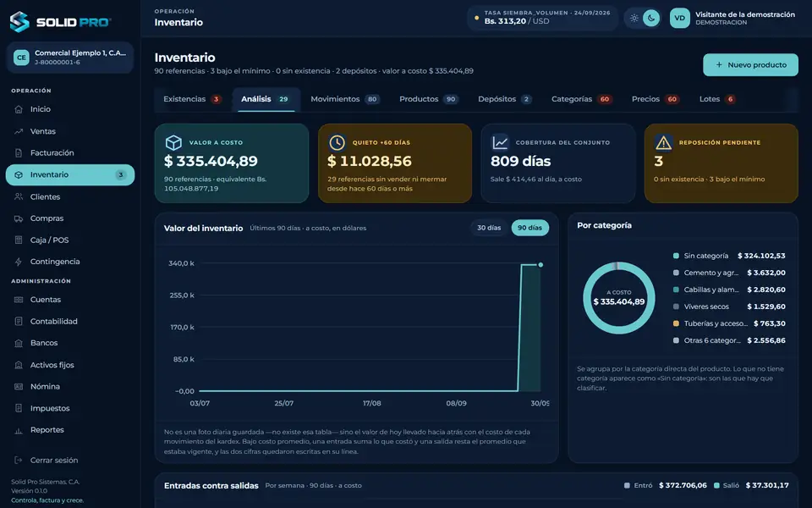This screenshot has height=508, width=812.
Task: Switch to the Precios tab
Action: click(655, 99)
